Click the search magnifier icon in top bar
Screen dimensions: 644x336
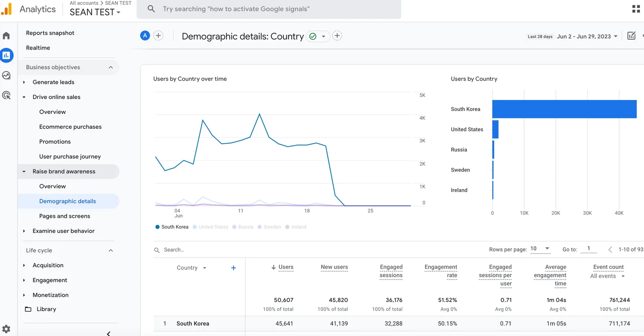151,9
